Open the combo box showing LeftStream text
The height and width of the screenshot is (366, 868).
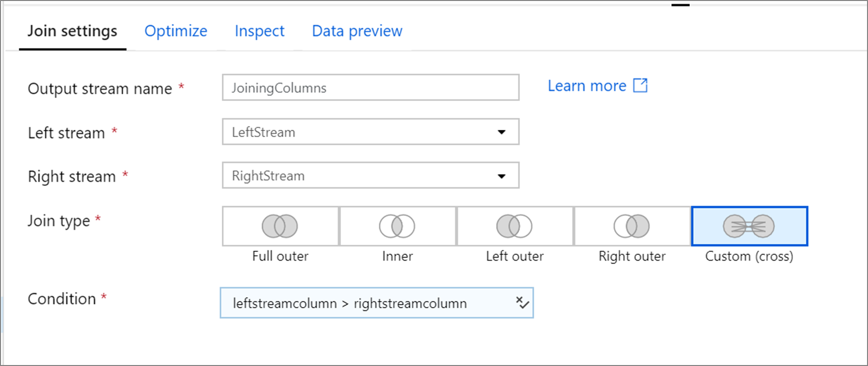[x=361, y=132]
